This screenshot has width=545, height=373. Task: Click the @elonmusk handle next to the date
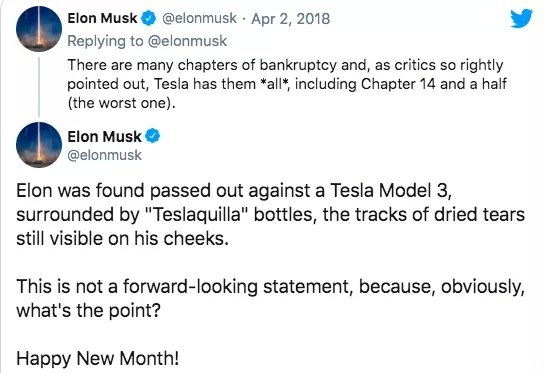[x=199, y=18]
